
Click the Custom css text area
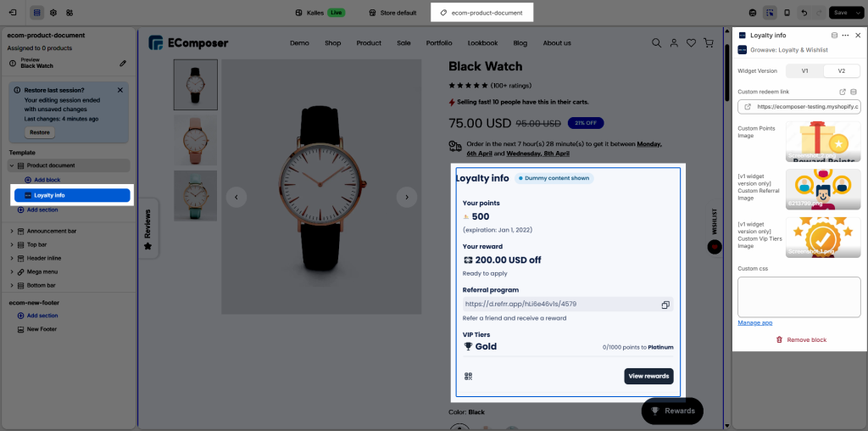coord(798,296)
